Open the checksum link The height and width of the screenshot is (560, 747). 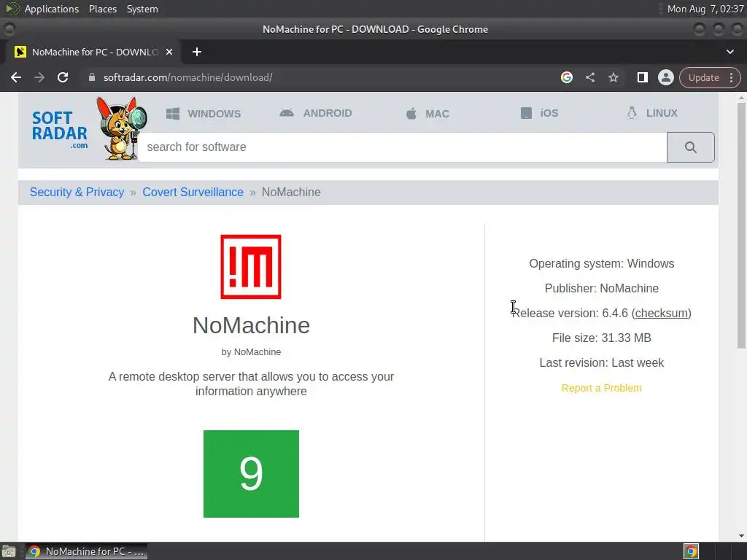pyautogui.click(x=661, y=313)
